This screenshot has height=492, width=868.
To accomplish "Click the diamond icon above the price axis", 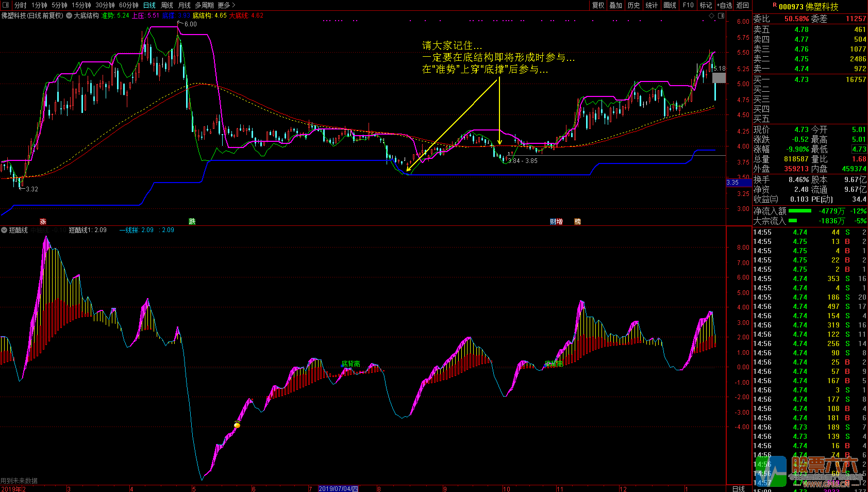I will point(712,16).
